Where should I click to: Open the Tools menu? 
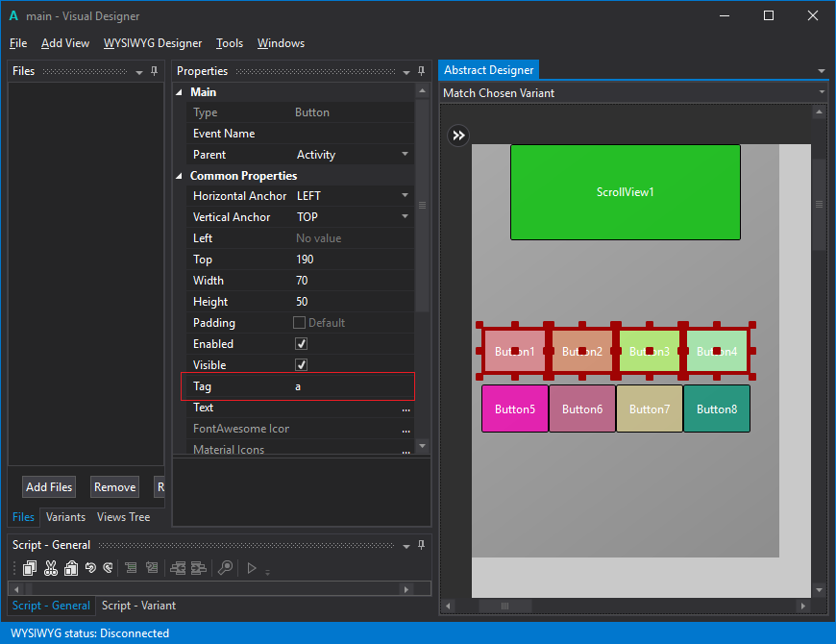[230, 43]
